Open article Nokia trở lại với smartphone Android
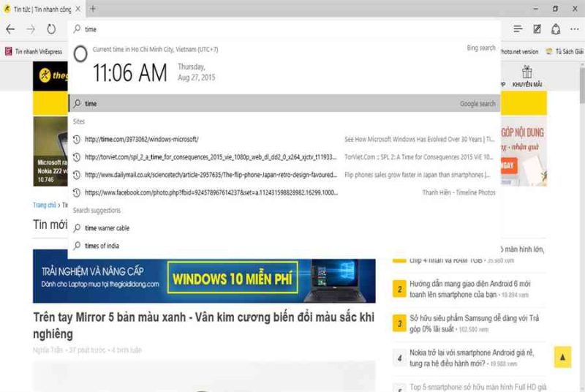Screen dimensions: 585x392 point(471,358)
